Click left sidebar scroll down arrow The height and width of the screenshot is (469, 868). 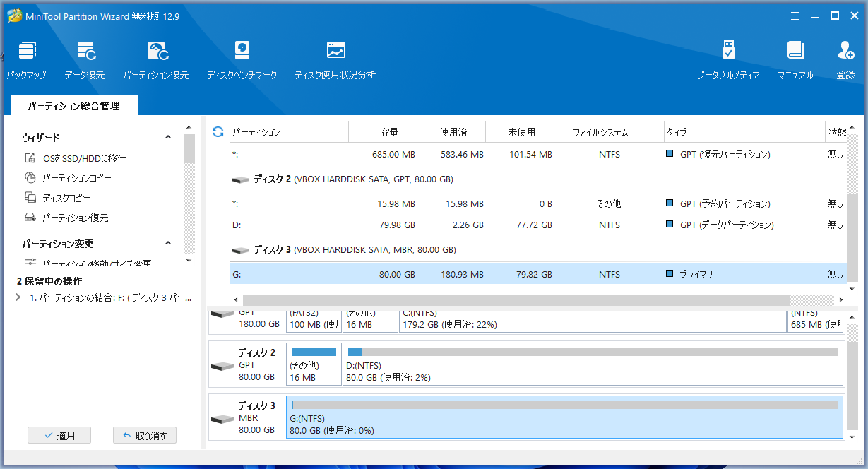[x=189, y=261]
